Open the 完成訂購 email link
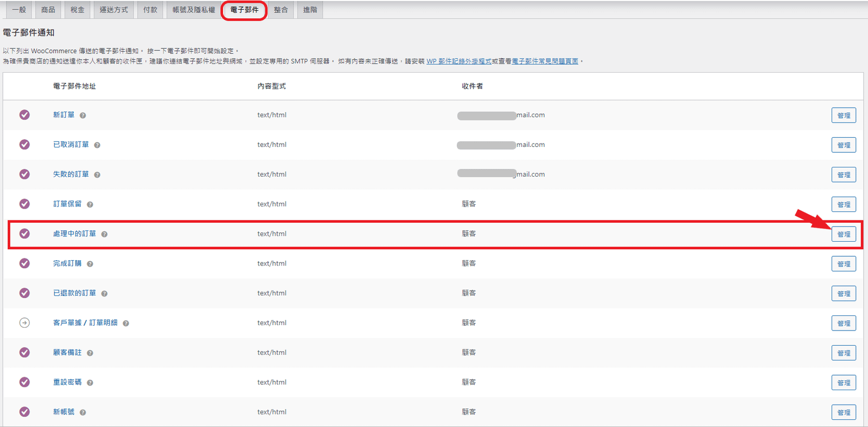 pos(67,263)
